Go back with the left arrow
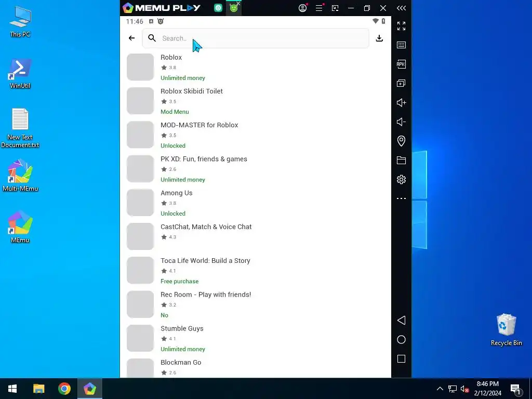The width and height of the screenshot is (532, 399). [x=131, y=38]
